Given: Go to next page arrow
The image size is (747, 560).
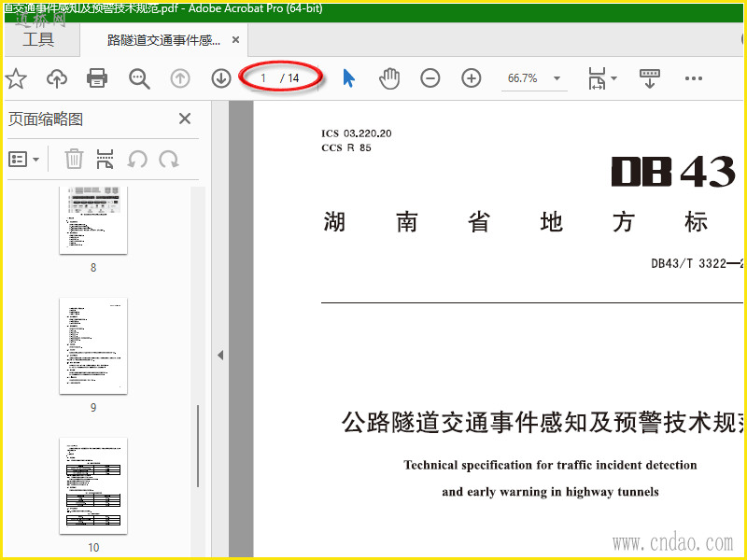Looking at the screenshot, I should pyautogui.click(x=221, y=78).
